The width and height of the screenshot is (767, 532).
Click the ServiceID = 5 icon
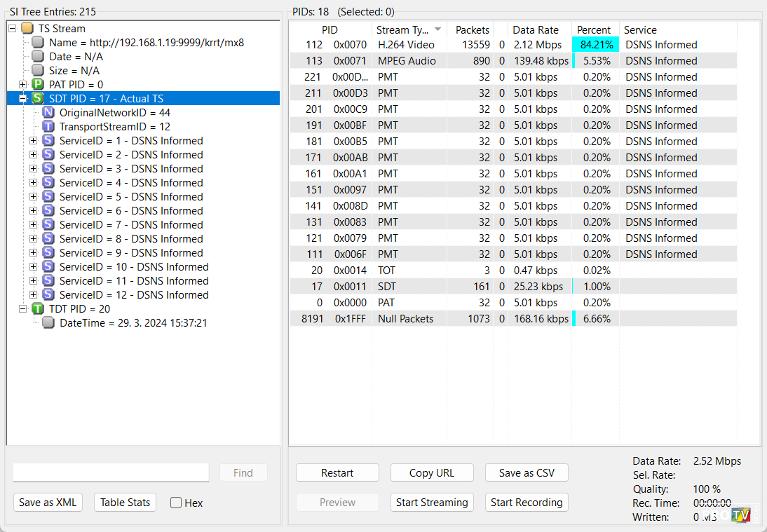(48, 197)
